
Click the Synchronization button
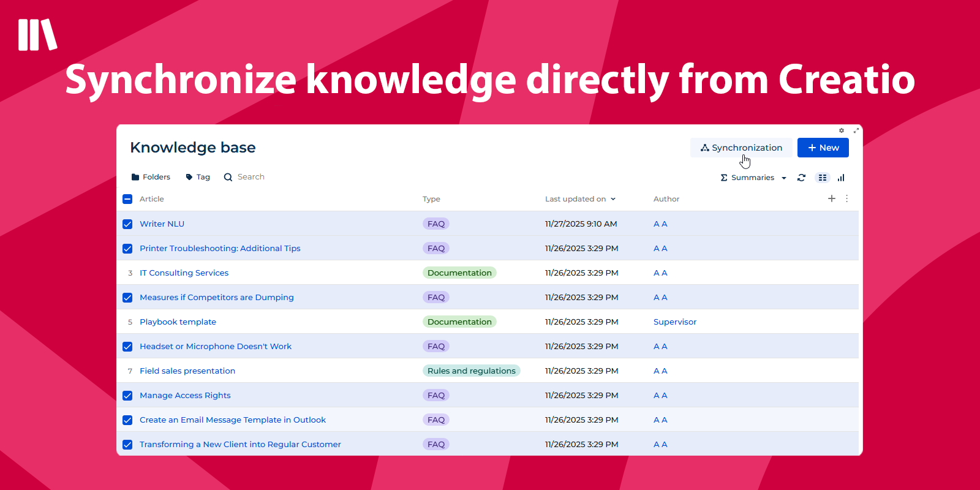tap(741, 148)
